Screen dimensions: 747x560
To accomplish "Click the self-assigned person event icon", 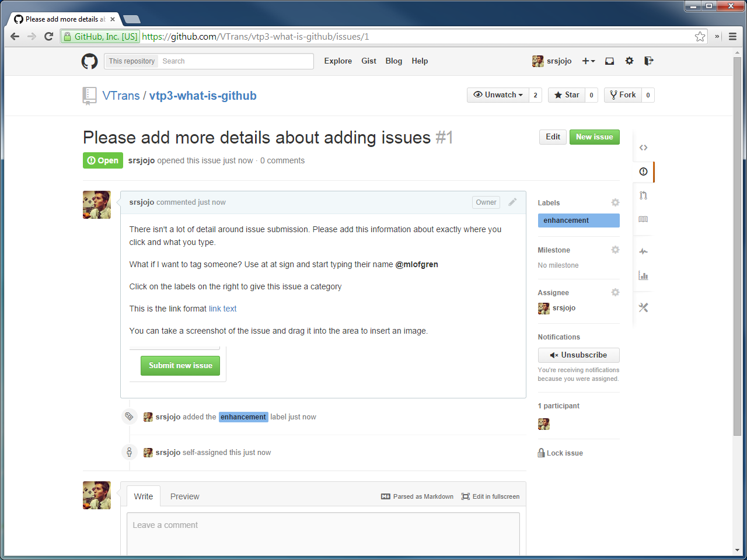I will pyautogui.click(x=129, y=452).
